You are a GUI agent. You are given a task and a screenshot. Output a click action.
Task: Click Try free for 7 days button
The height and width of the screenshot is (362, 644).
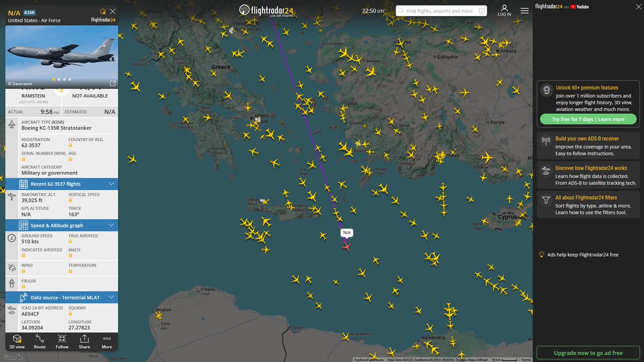click(x=588, y=119)
